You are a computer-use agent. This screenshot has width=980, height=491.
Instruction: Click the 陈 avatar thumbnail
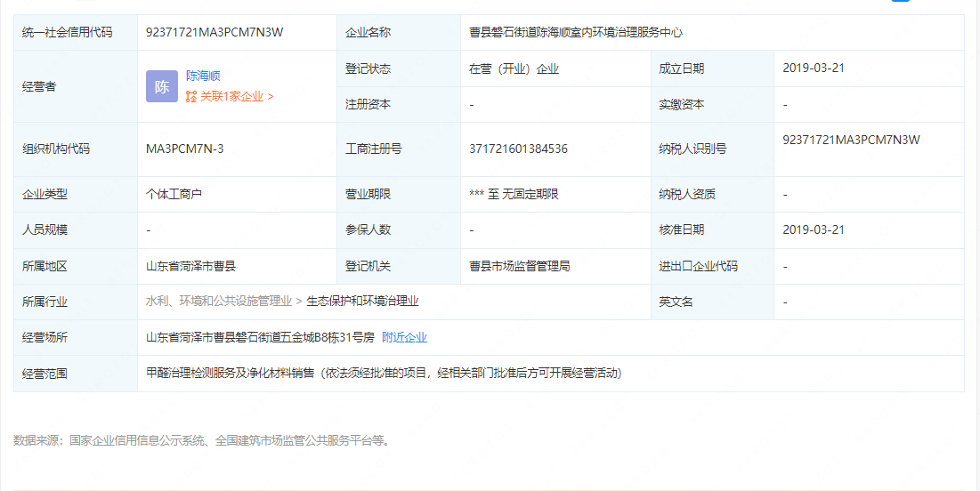[x=162, y=86]
